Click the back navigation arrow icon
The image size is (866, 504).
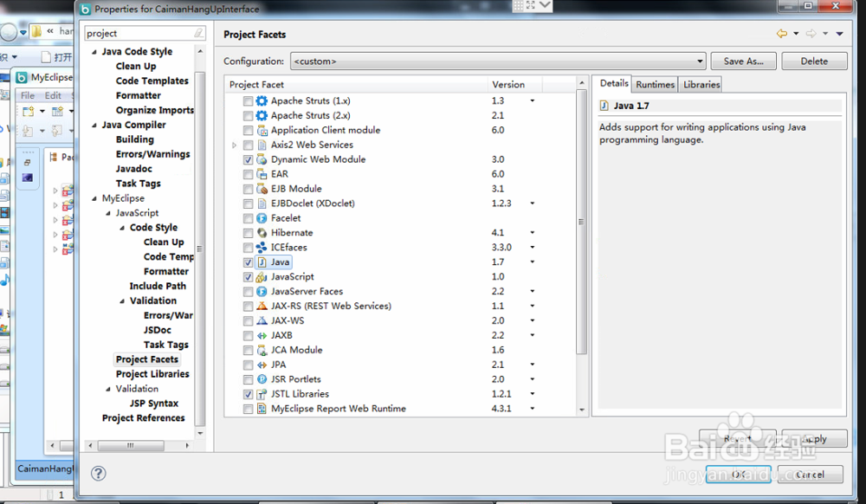tap(781, 34)
